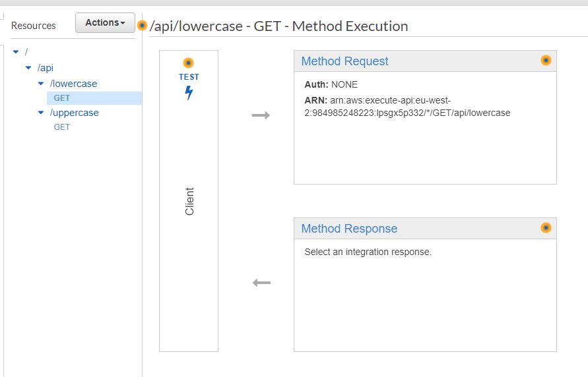
Task: Click the orange dot in Method Request header
Action: point(546,60)
